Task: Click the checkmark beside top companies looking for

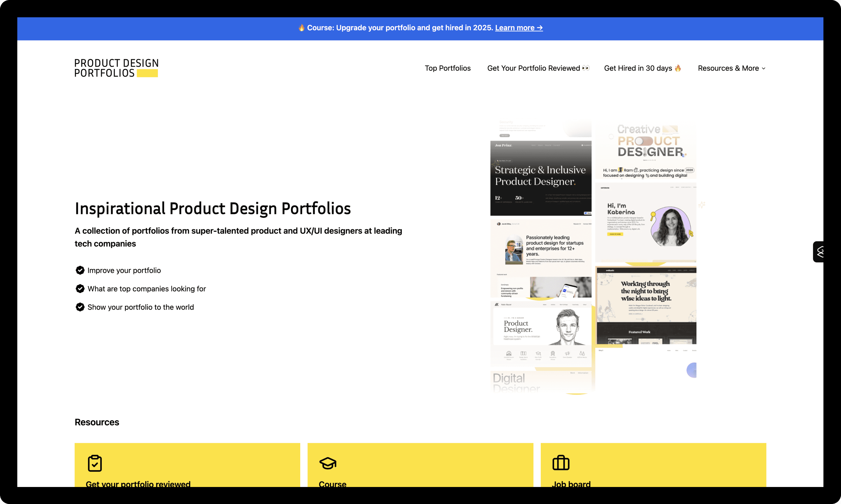Action: [80, 289]
